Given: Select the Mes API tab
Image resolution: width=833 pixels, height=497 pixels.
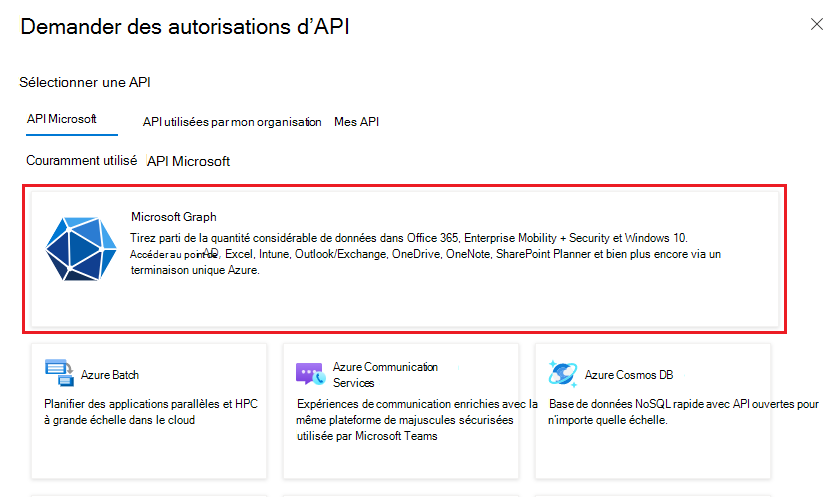Looking at the screenshot, I should (x=356, y=122).
